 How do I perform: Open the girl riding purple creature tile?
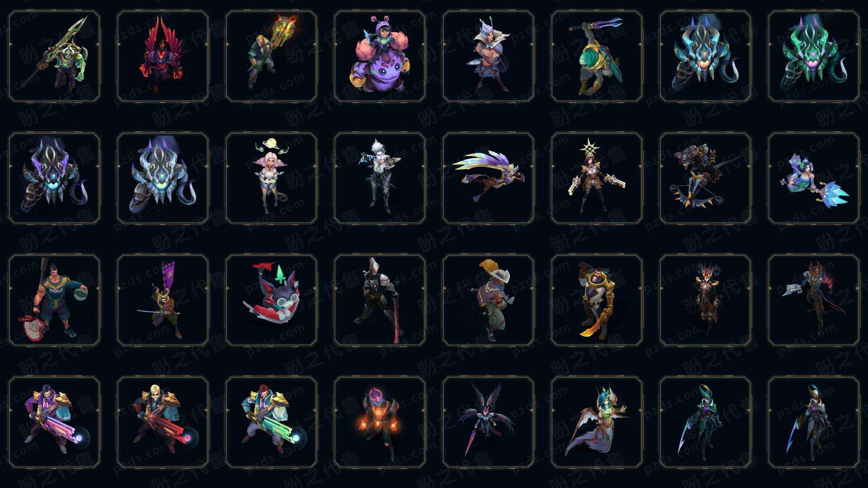coord(380,56)
